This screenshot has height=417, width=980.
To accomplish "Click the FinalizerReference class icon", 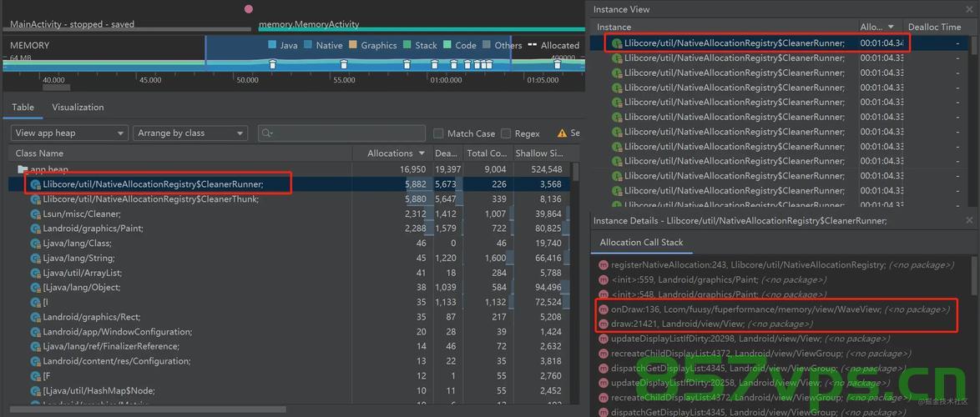I will 36,346.
